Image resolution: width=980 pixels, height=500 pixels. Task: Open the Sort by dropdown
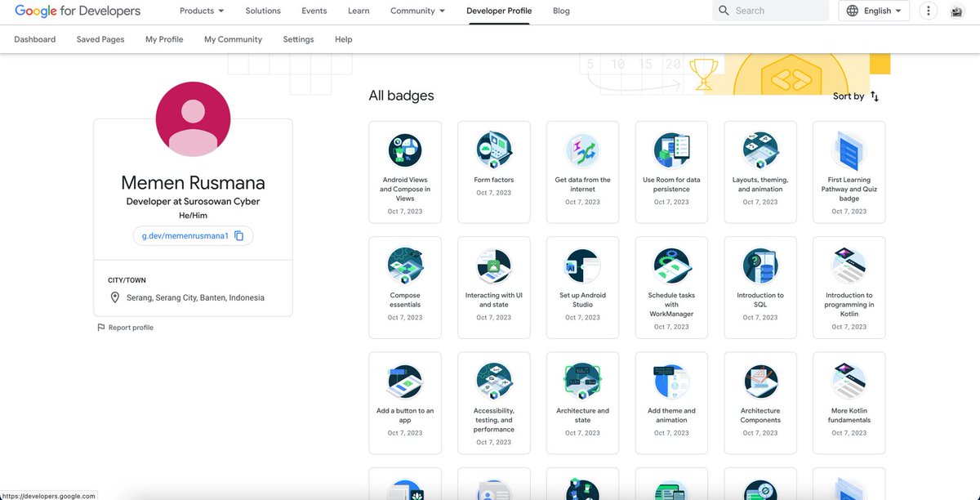856,96
